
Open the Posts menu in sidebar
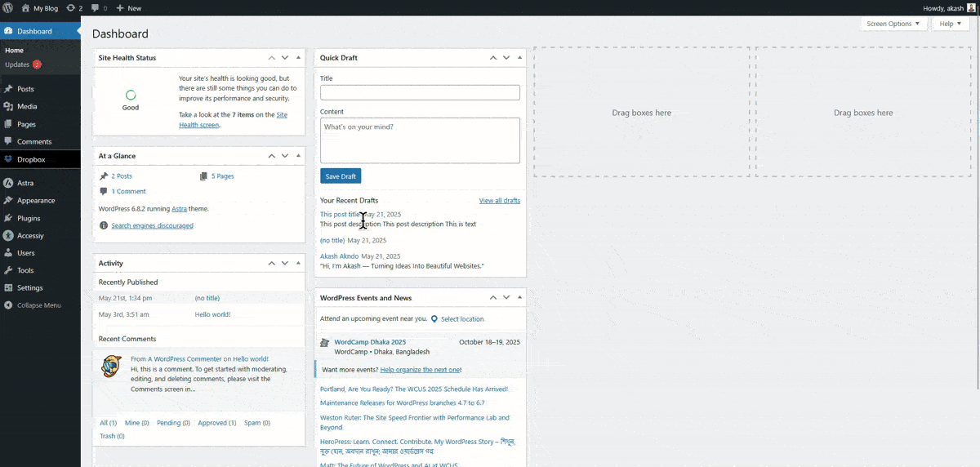pos(25,89)
